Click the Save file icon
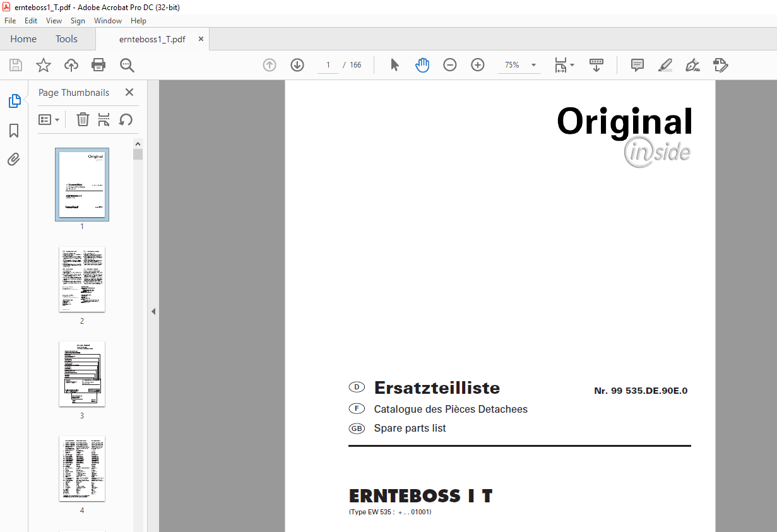This screenshot has width=777, height=532. [x=16, y=65]
